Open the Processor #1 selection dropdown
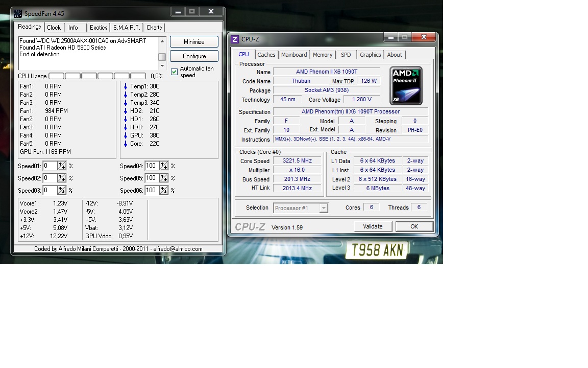Screen dimensions: 588x368 pos(323,208)
